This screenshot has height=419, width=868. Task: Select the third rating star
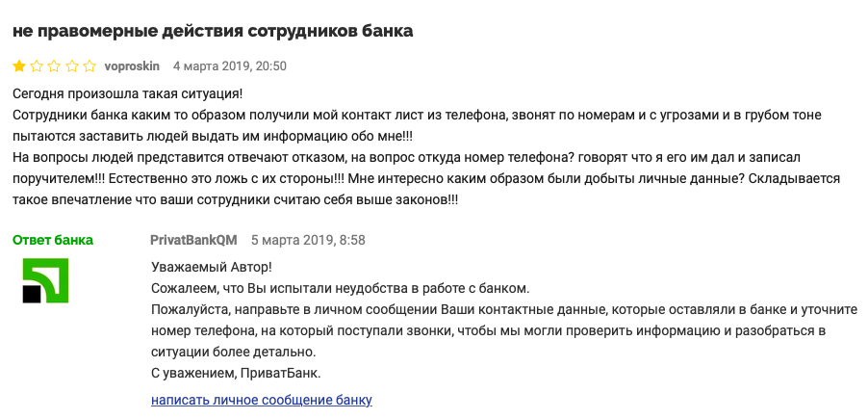pos(55,66)
